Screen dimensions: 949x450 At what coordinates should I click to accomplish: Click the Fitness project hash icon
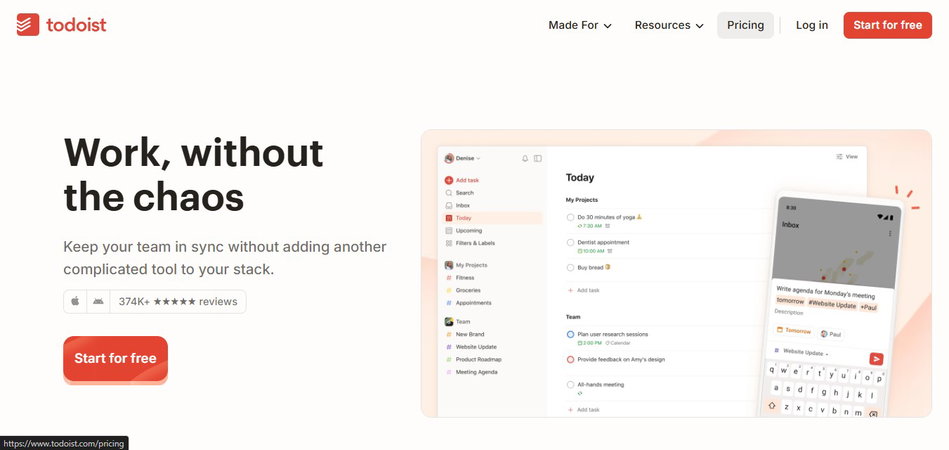pyautogui.click(x=448, y=278)
